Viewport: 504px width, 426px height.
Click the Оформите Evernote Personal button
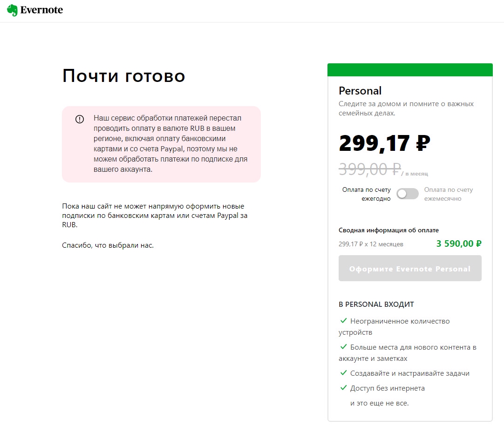coord(410,268)
